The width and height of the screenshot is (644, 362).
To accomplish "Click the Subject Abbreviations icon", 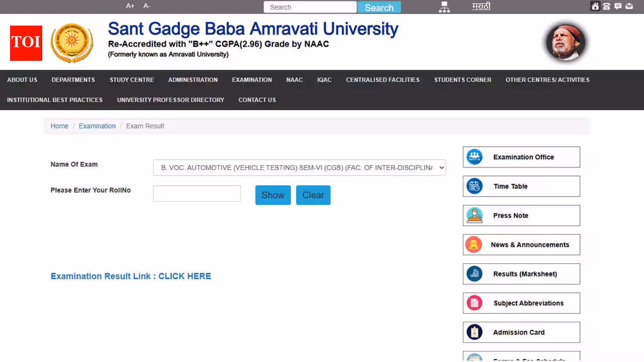I will 474,303.
